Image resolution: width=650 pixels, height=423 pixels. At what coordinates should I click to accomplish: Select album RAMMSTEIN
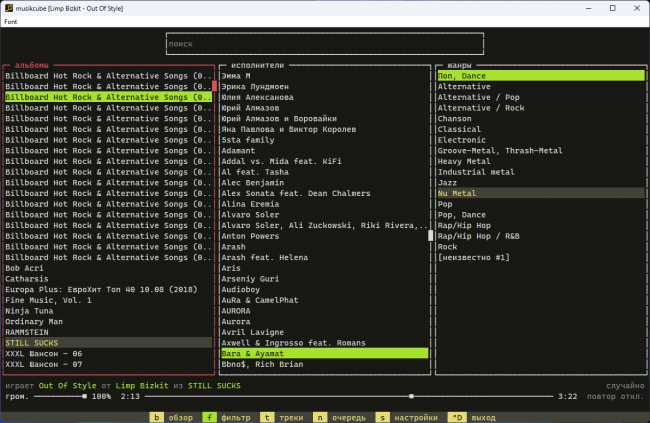(108, 333)
